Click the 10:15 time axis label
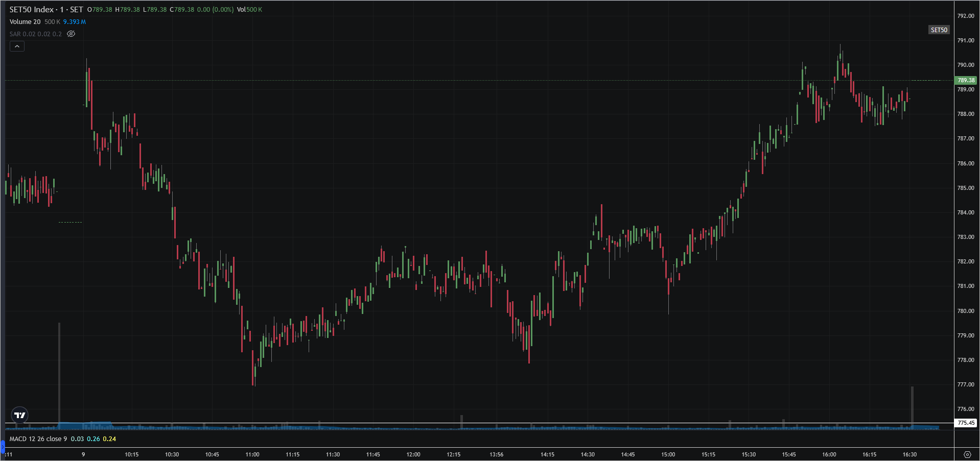980x461 pixels. [132, 454]
